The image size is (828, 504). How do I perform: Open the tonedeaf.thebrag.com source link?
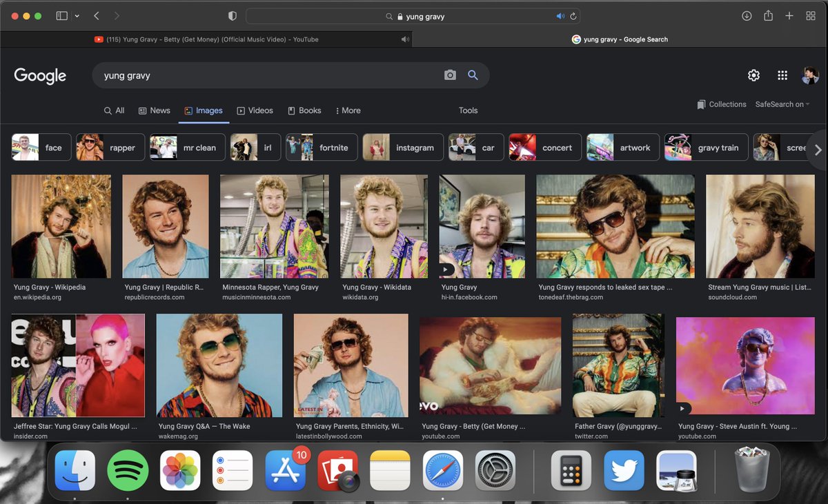tap(571, 297)
